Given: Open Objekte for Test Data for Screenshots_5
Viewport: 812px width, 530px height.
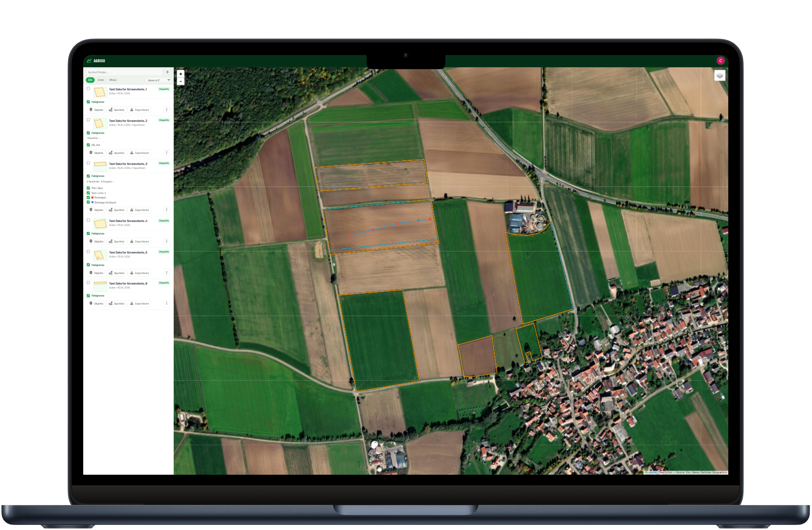Looking at the screenshot, I should click(96, 273).
